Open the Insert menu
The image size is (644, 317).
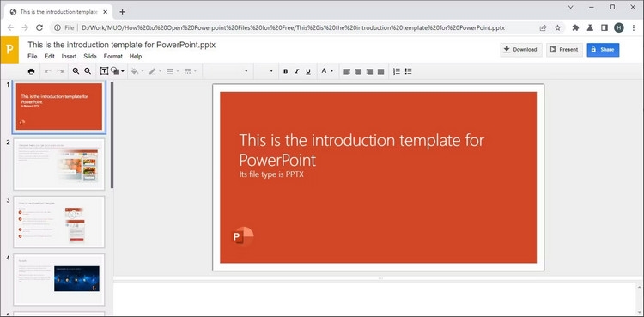coord(69,57)
